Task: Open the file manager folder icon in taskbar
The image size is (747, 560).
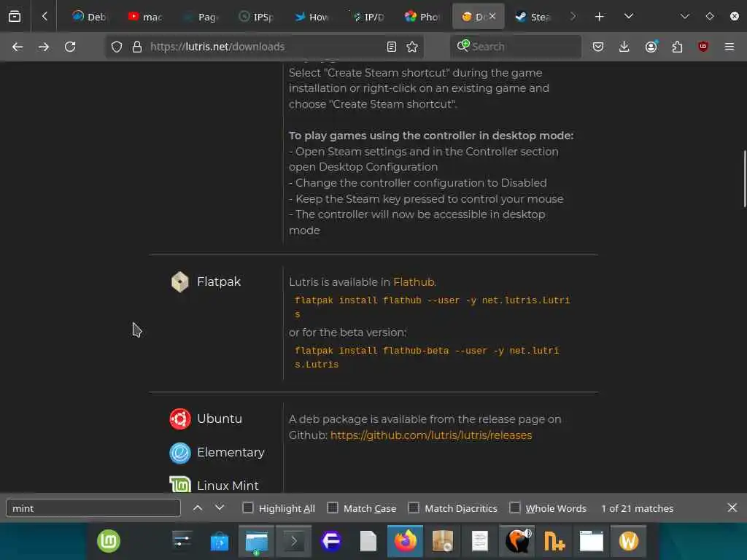Action: [x=257, y=542]
